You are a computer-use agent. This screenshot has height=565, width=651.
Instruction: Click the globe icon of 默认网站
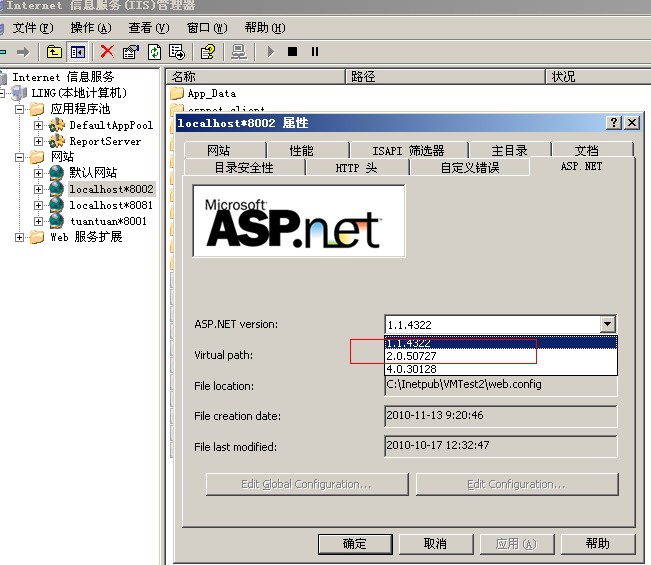click(x=56, y=173)
